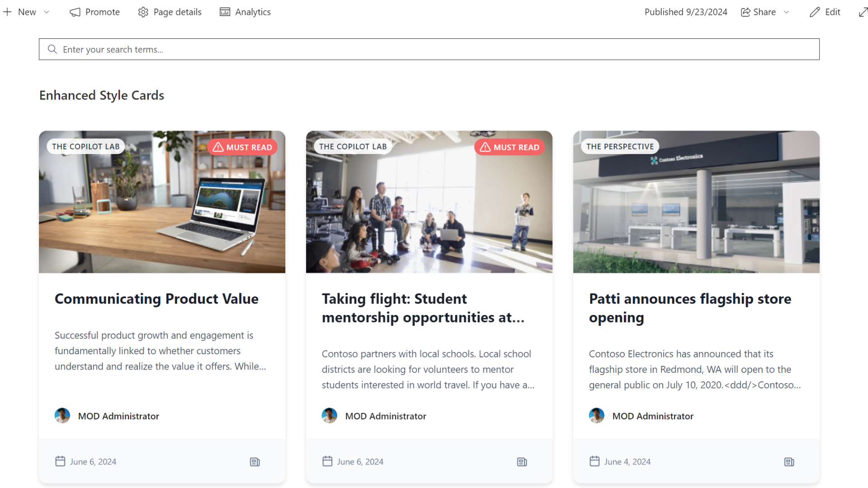Expand the New dropdown chevron
868x488 pixels.
(47, 12)
